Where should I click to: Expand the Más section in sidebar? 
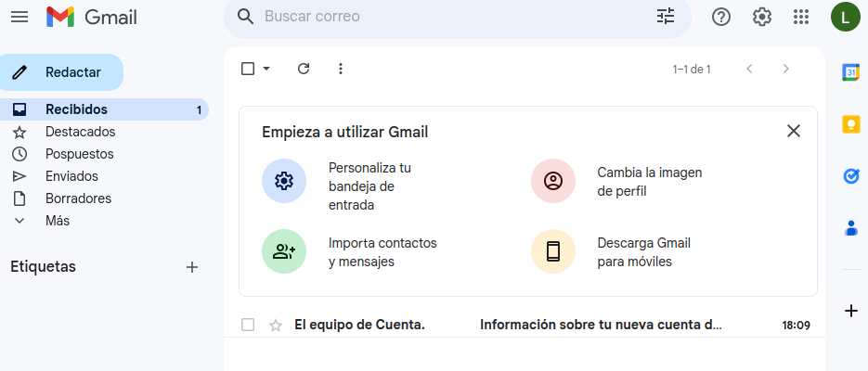[x=57, y=221]
